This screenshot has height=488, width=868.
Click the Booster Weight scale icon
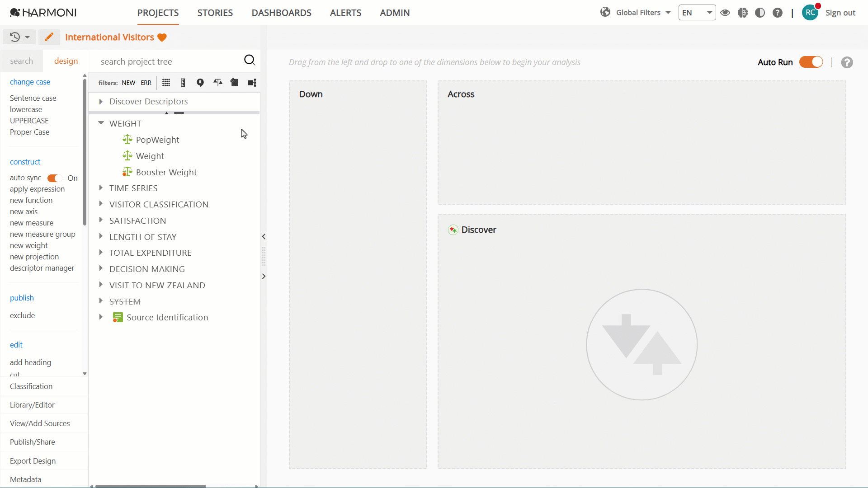point(127,172)
